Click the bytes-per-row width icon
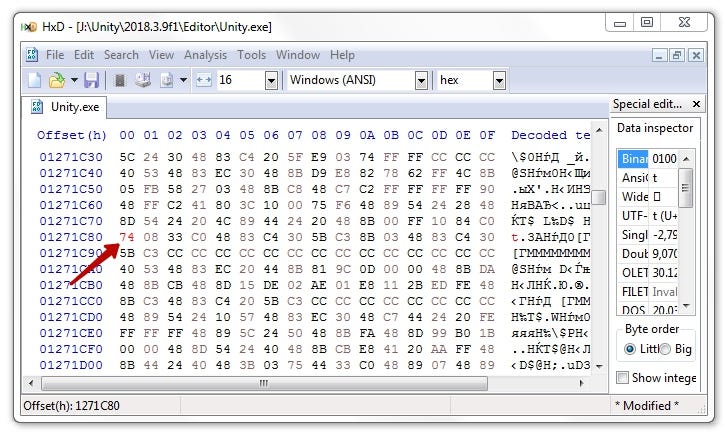Viewport: 725px width, 433px height. coord(203,80)
